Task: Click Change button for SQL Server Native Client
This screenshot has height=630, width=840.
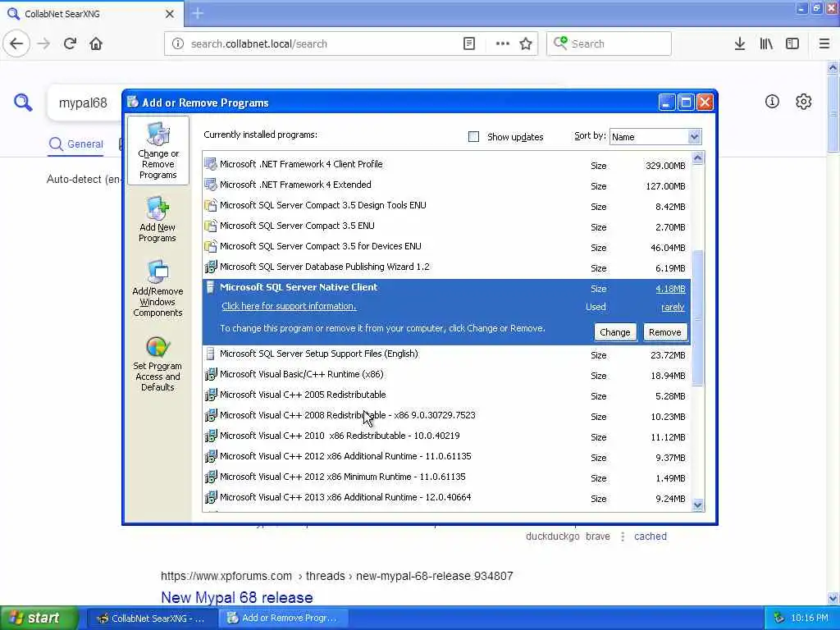Action: [615, 332]
